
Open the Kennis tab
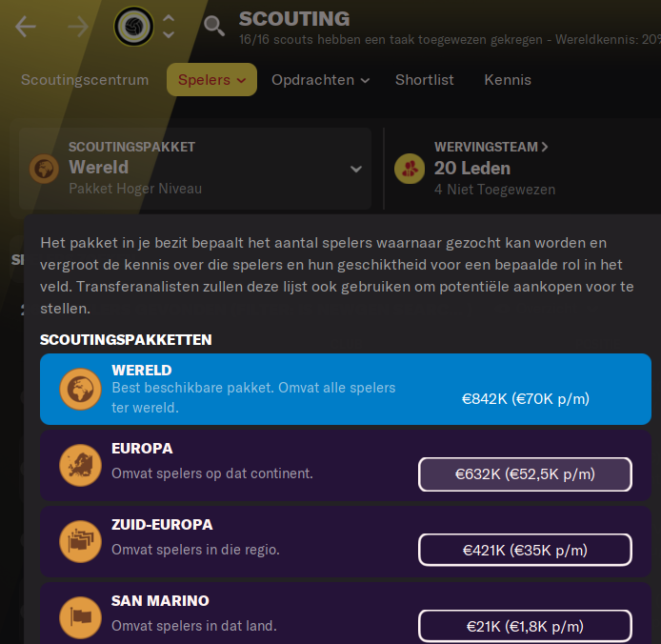(508, 80)
